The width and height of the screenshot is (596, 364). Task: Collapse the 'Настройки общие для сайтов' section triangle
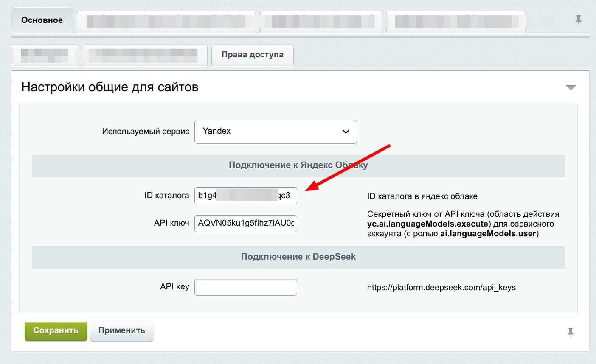[x=571, y=87]
